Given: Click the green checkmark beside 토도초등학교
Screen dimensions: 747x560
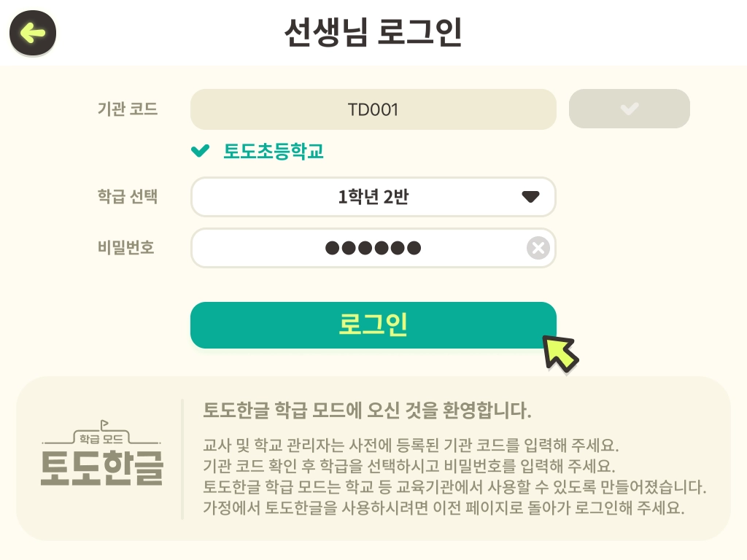Looking at the screenshot, I should tap(200, 151).
